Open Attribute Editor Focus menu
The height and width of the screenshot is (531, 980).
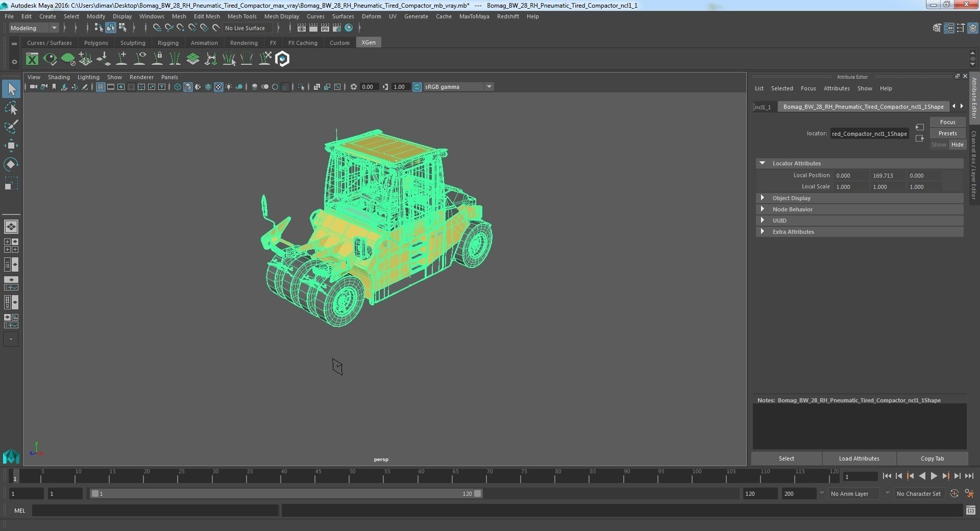pyautogui.click(x=808, y=88)
